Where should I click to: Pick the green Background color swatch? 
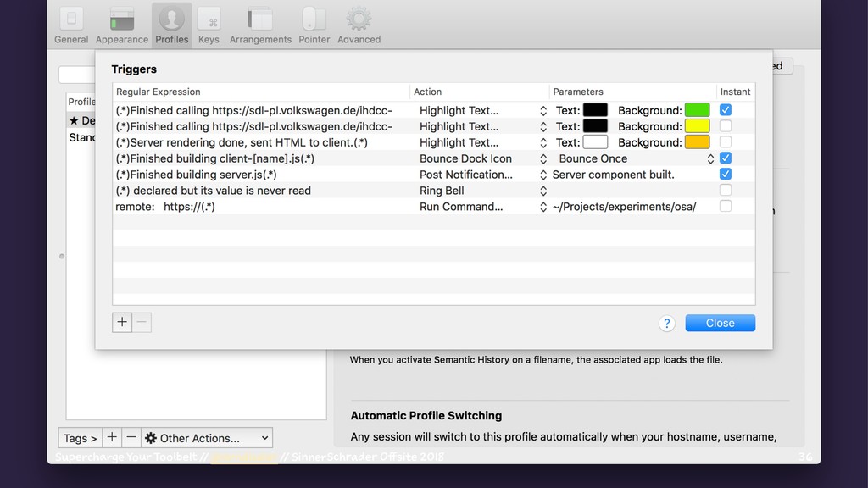(697, 110)
